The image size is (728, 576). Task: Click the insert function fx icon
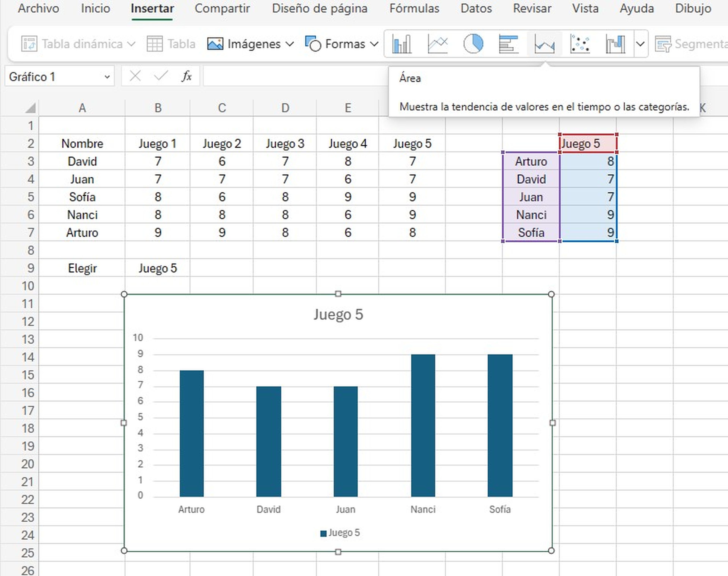click(x=186, y=77)
